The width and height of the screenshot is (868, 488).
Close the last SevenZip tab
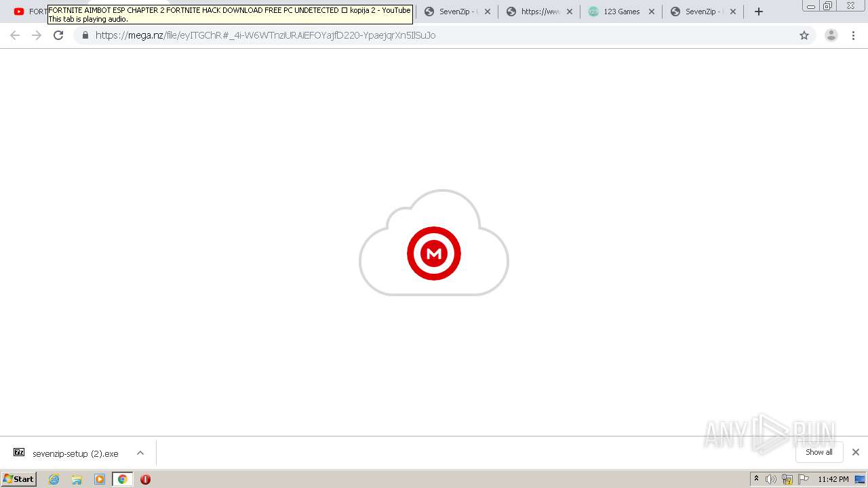(x=732, y=12)
